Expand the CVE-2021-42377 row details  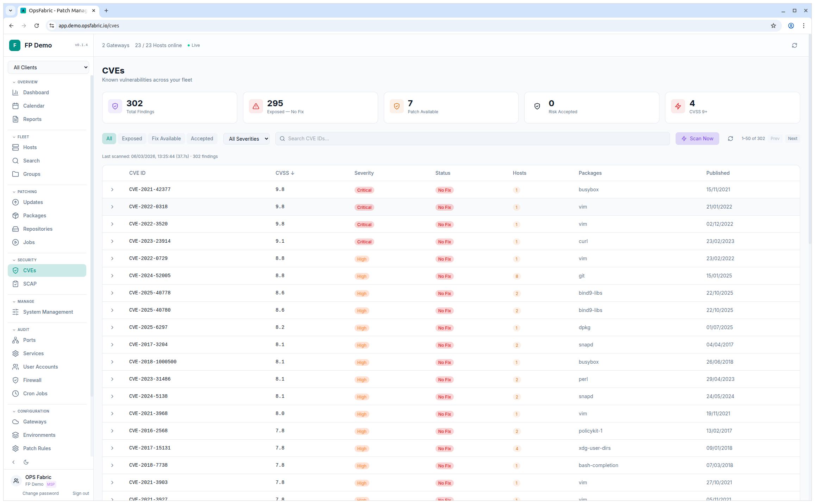[112, 190]
